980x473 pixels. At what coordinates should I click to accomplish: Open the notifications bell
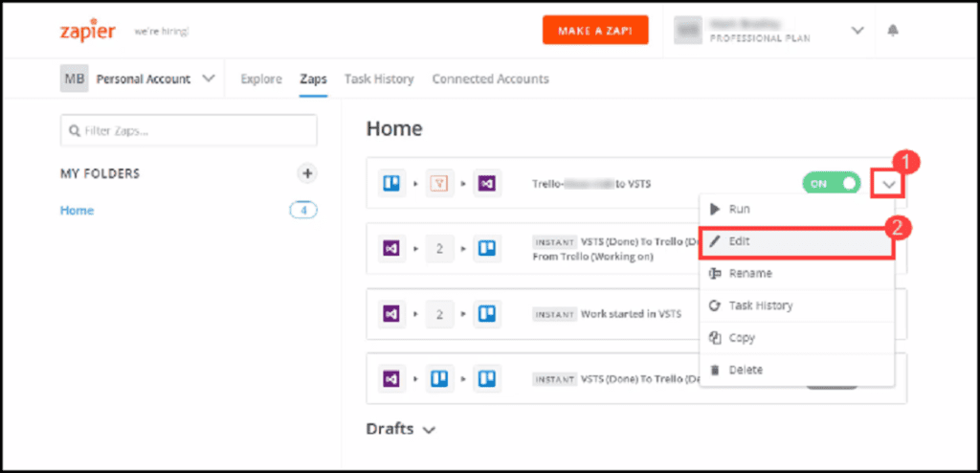(x=893, y=31)
